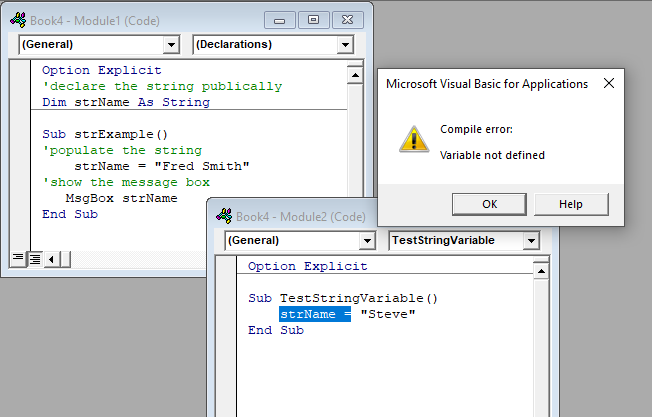Image resolution: width=652 pixels, height=417 pixels.
Task: Maximize the Module1 code window
Action: pyautogui.click(x=314, y=19)
